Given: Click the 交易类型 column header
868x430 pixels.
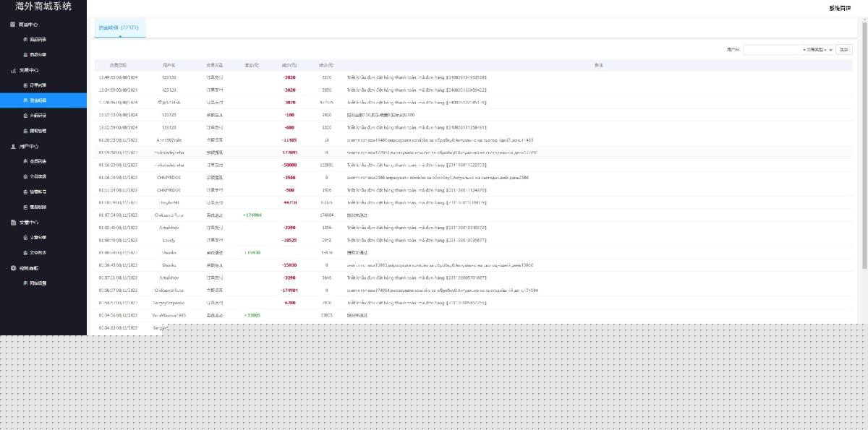Looking at the screenshot, I should (x=215, y=65).
